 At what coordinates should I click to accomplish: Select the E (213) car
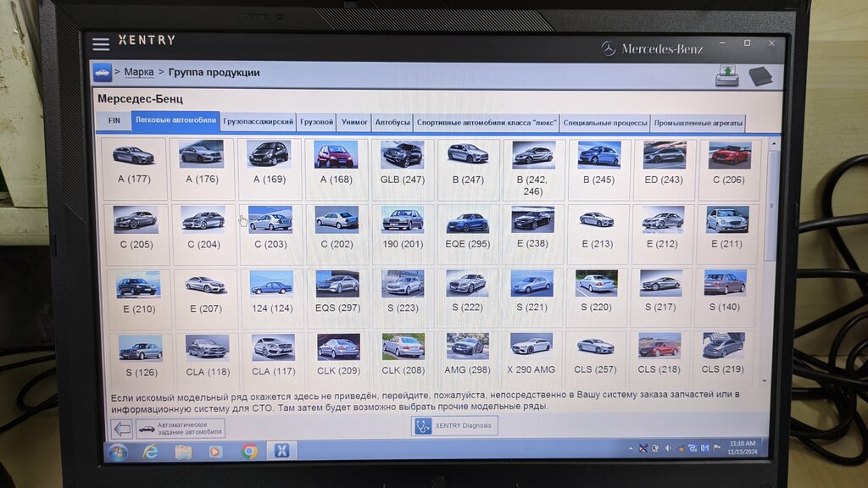pyautogui.click(x=598, y=234)
